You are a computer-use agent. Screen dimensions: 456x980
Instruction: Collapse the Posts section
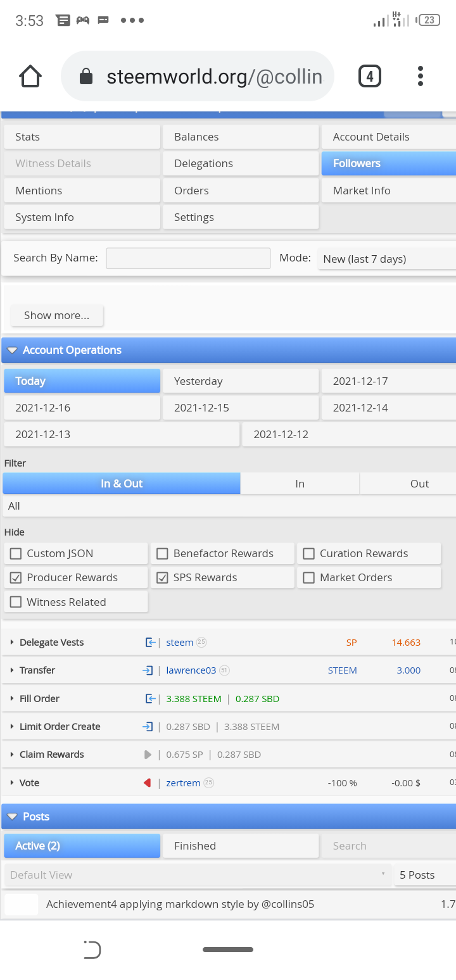coord(12,817)
